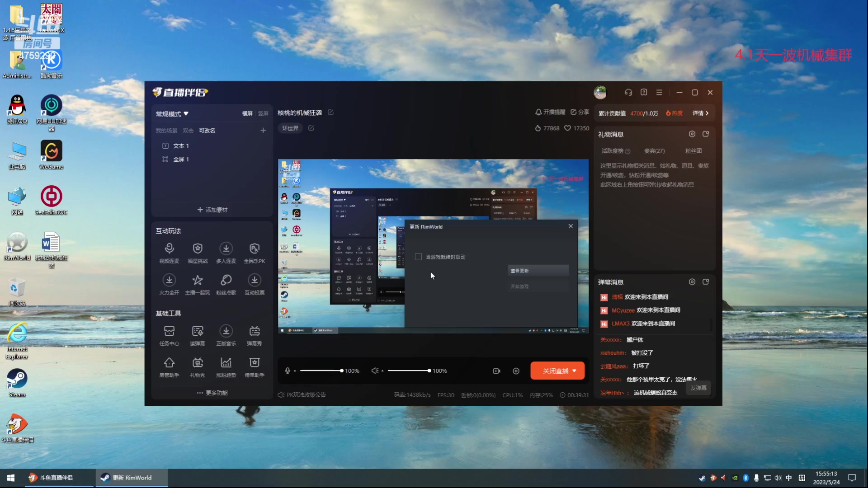Click the 环世界 category tag
This screenshot has height=488, width=868.
(290, 128)
